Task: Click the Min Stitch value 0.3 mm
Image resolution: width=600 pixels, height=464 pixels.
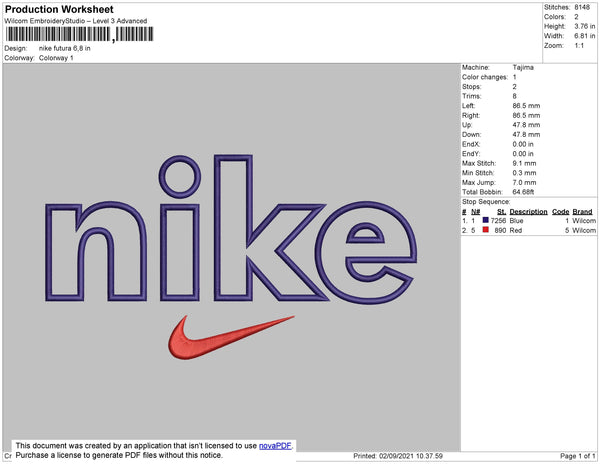Action: pos(524,173)
